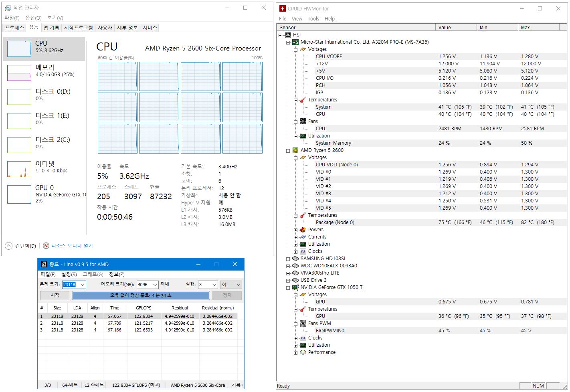The width and height of the screenshot is (570, 392).
Task: Open the 회 unit dropdown in LinX
Action: [238, 285]
